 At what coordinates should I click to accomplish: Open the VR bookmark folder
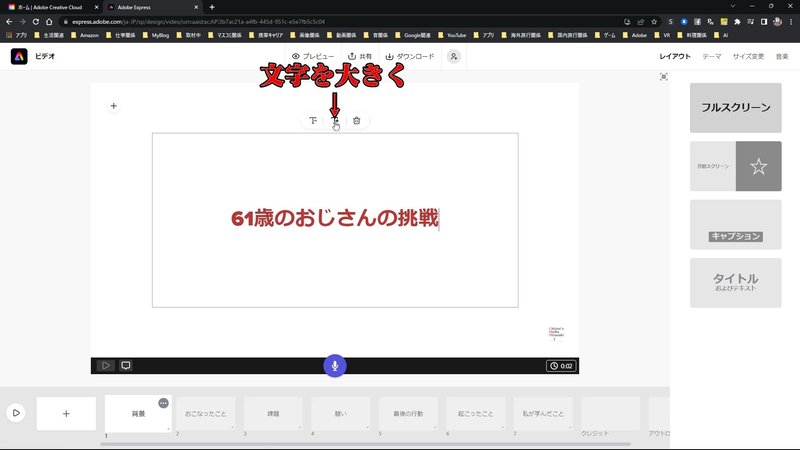[662, 35]
